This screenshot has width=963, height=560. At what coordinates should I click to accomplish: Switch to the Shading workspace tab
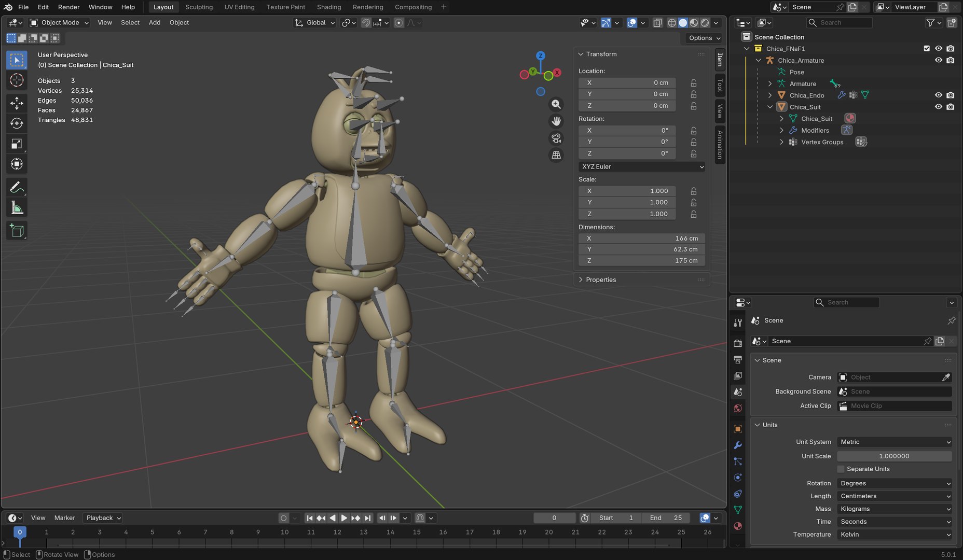329,7
